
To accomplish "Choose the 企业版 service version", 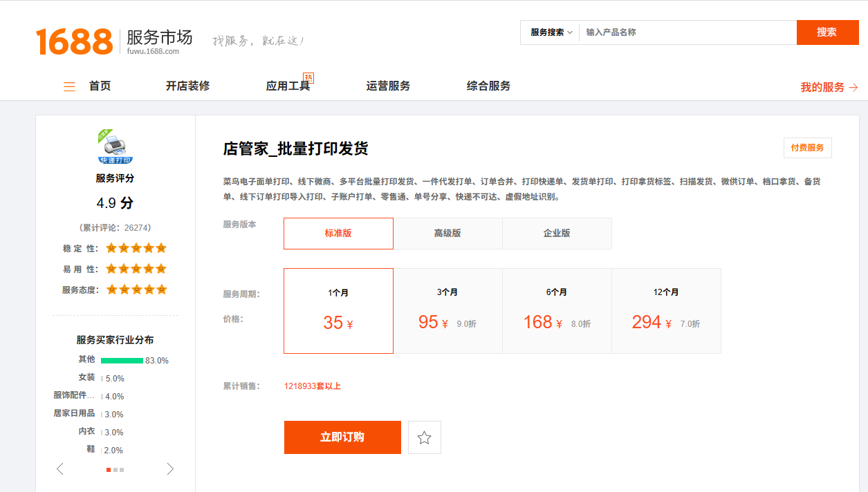I will coord(557,234).
